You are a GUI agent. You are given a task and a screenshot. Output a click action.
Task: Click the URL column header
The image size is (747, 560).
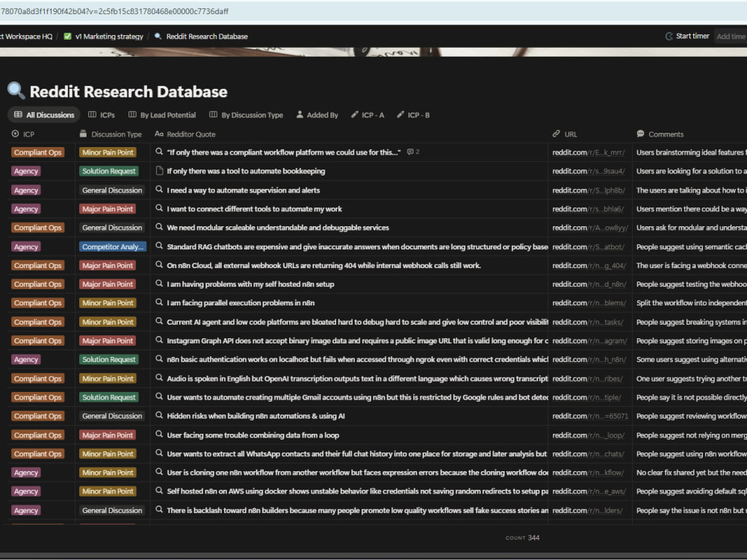pos(565,134)
